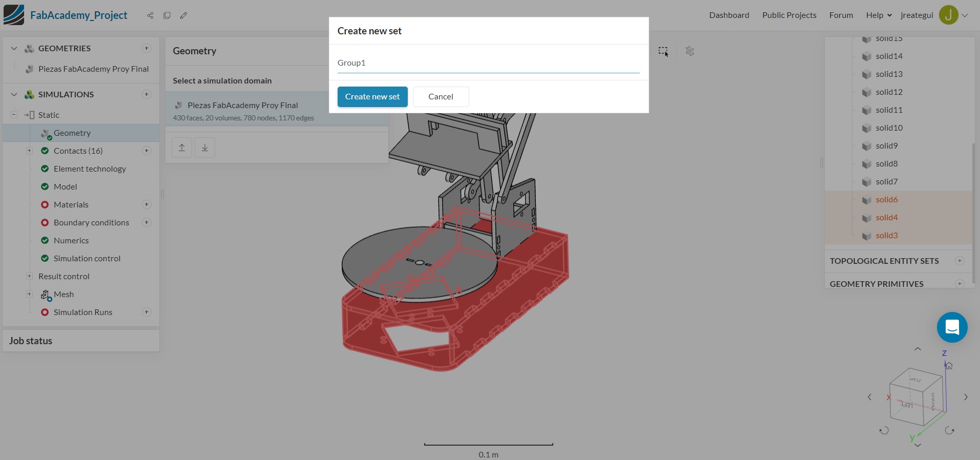Image resolution: width=980 pixels, height=460 pixels.
Task: Click counterclockwise roll icon near cube
Action: (x=884, y=430)
